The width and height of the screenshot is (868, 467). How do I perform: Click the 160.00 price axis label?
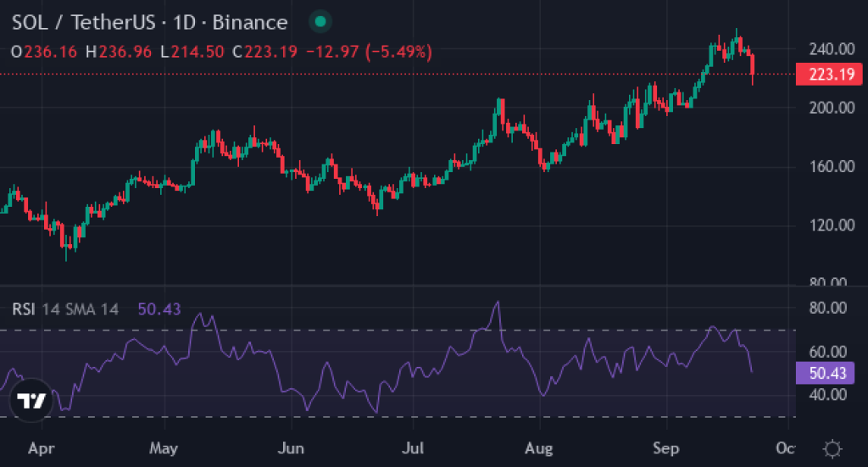(x=832, y=166)
